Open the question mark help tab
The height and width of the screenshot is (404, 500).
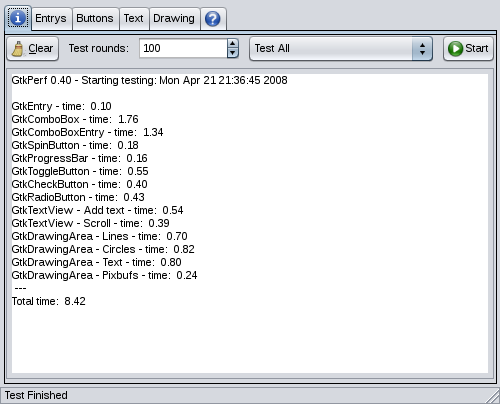pyautogui.click(x=213, y=19)
